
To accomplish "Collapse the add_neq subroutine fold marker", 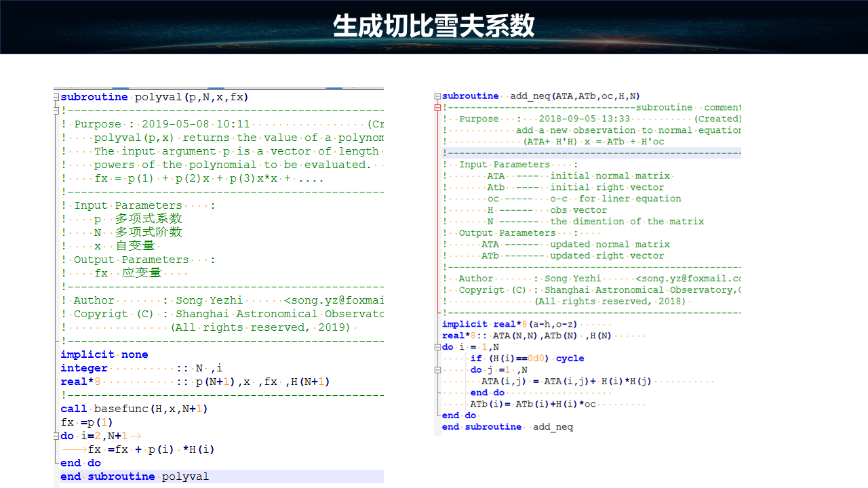I will tap(437, 96).
